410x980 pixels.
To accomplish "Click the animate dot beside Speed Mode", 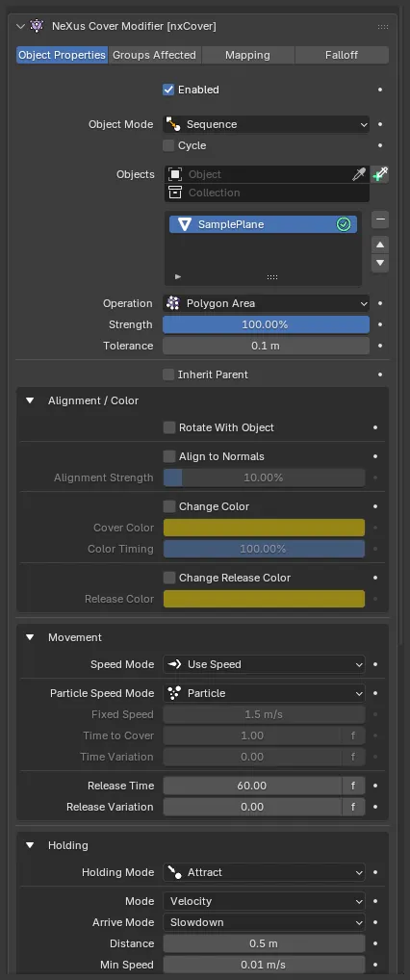I will tap(375, 664).
